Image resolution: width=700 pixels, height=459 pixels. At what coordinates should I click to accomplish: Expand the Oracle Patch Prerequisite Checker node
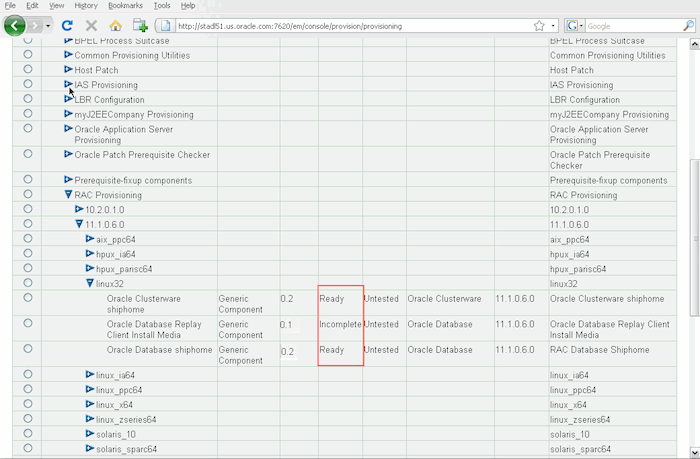click(68, 154)
